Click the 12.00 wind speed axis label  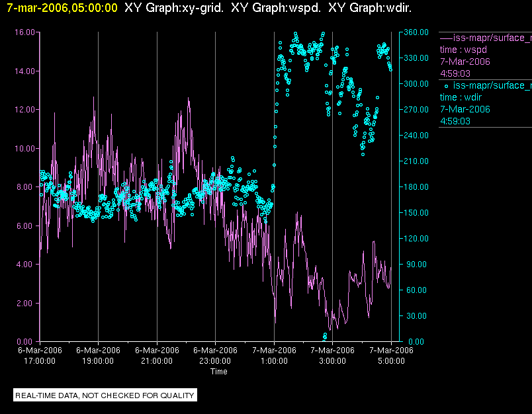[x=24, y=110]
